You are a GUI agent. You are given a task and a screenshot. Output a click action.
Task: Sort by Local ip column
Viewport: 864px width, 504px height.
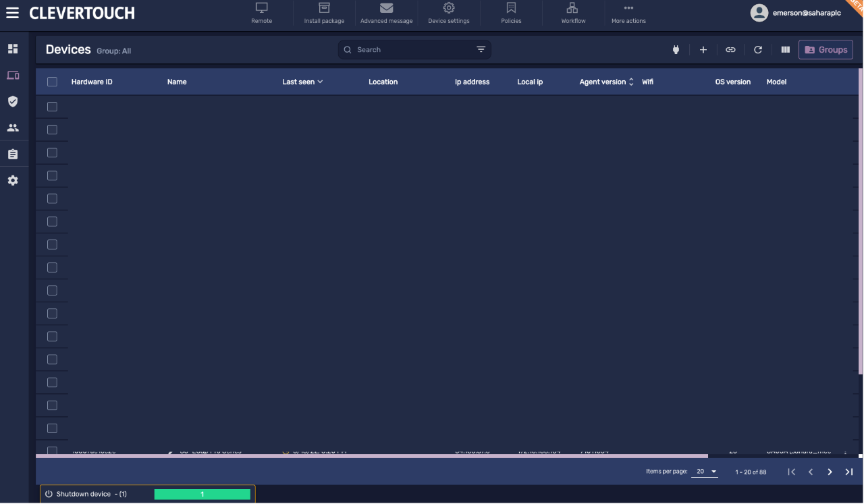pyautogui.click(x=530, y=82)
